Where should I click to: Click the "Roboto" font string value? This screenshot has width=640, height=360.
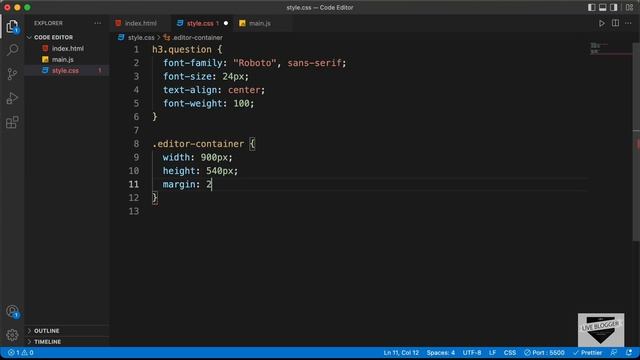point(255,63)
